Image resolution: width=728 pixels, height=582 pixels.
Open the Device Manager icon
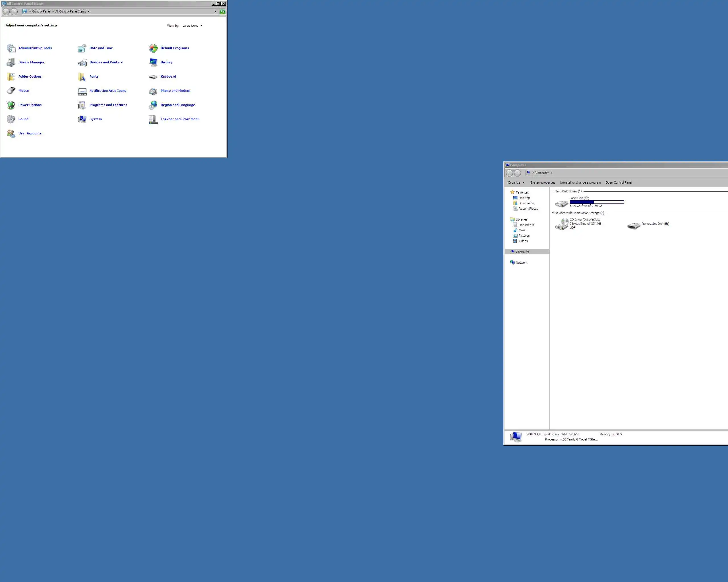click(11, 63)
